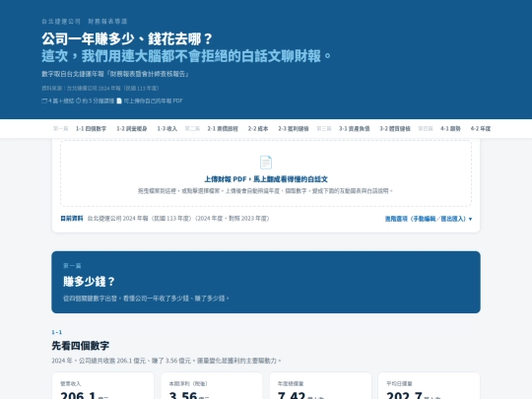Click the 第一篇 label in the navigation bar
Viewport: 532px width, 399px height.
click(61, 129)
